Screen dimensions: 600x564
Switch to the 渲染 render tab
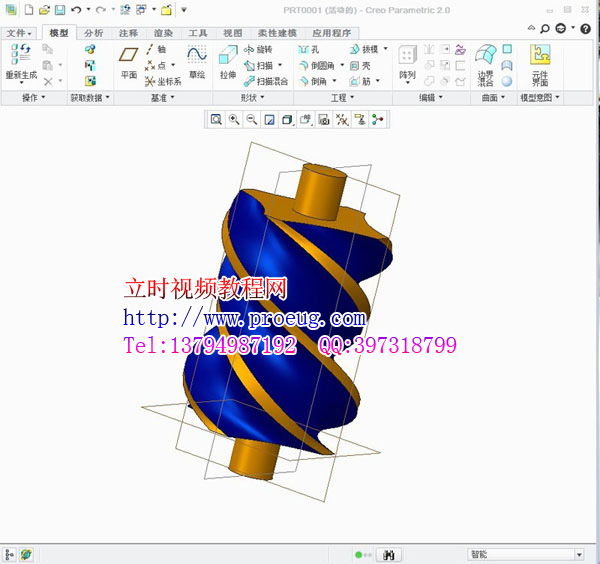click(163, 33)
